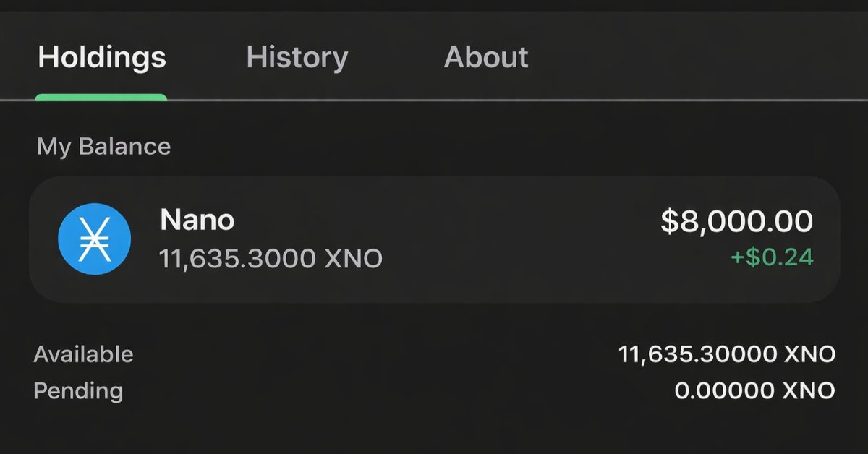Click the Nano asset name

(x=197, y=220)
